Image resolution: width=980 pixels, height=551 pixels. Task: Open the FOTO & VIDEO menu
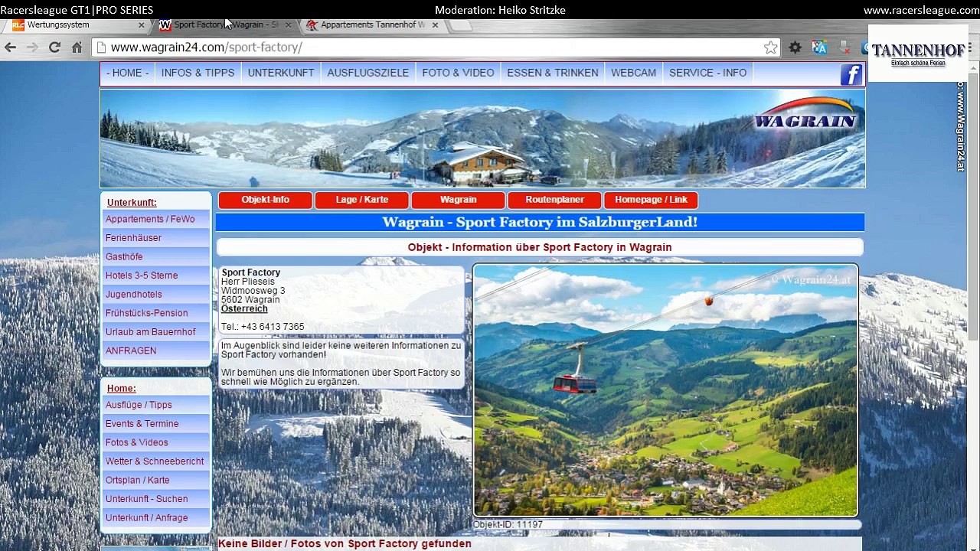click(458, 73)
